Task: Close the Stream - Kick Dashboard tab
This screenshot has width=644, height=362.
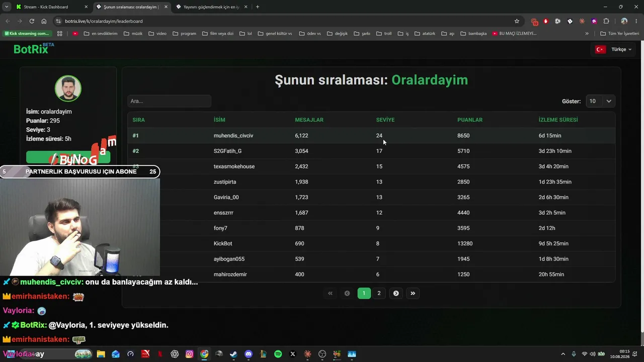Action: (x=86, y=7)
